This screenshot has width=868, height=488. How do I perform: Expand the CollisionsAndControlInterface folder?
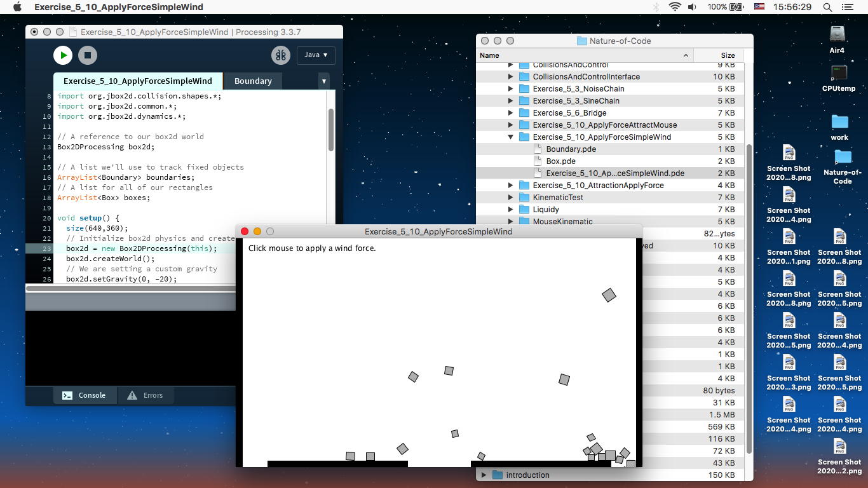pyautogui.click(x=510, y=77)
